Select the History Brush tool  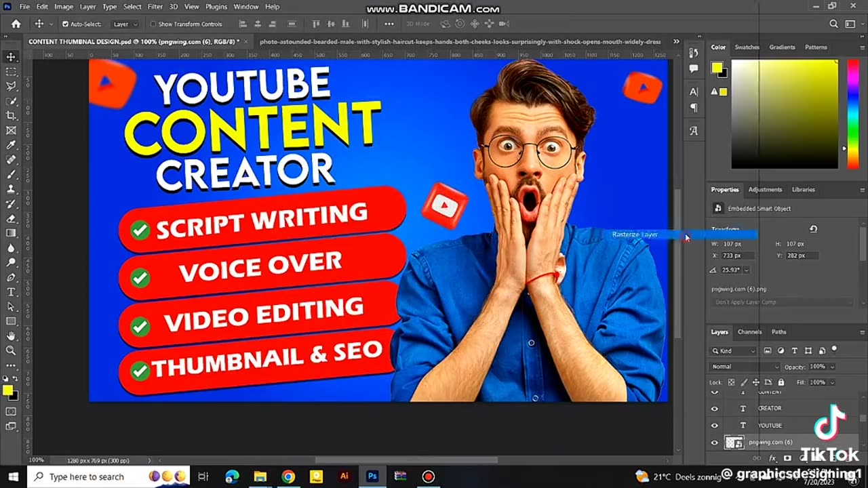(11, 204)
